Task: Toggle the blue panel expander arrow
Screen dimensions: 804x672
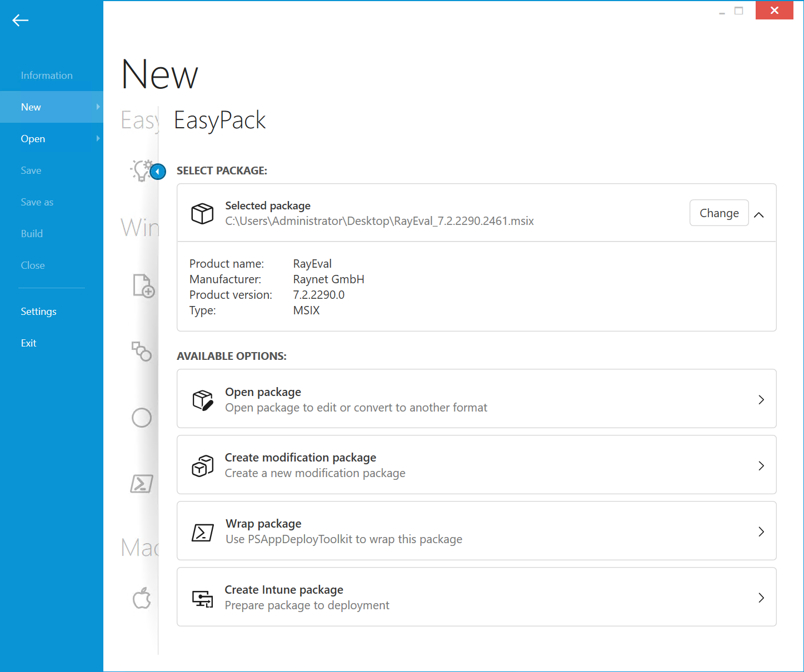Action: click(158, 172)
